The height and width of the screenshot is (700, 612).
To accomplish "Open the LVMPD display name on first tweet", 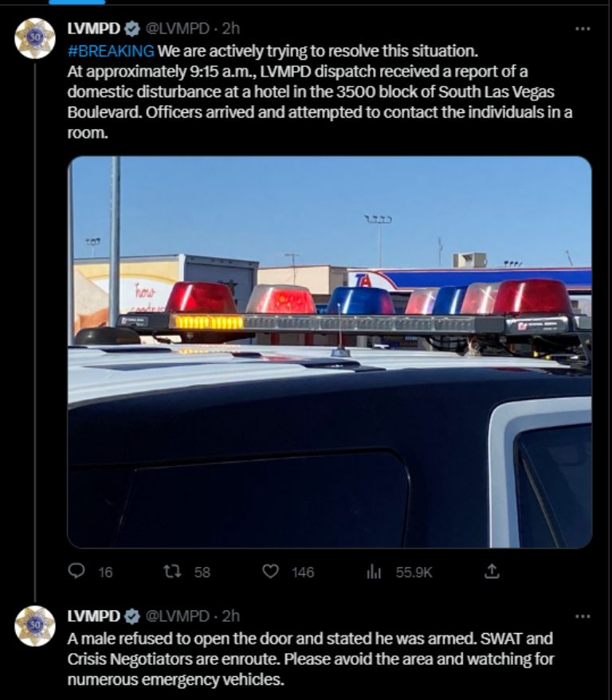I will point(94,29).
